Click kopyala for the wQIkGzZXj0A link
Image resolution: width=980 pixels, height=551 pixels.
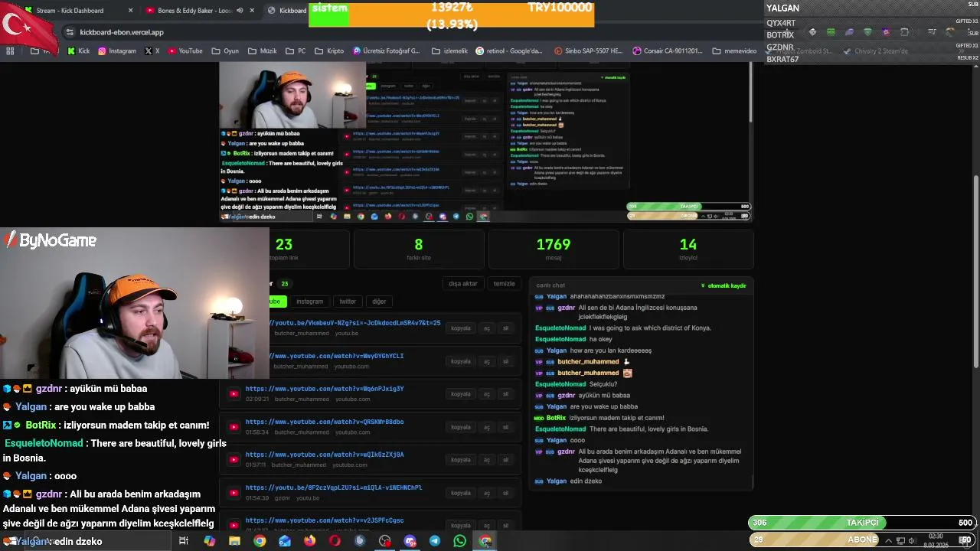(x=461, y=460)
